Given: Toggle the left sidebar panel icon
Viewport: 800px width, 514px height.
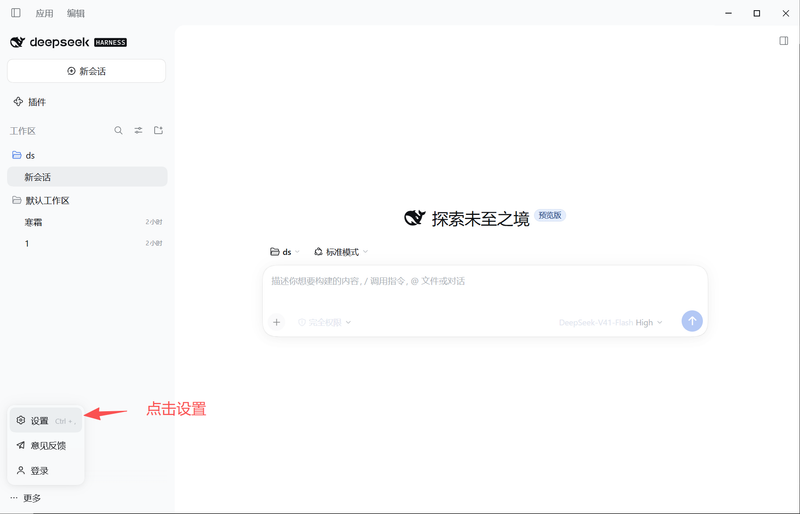Looking at the screenshot, I should click(16, 13).
